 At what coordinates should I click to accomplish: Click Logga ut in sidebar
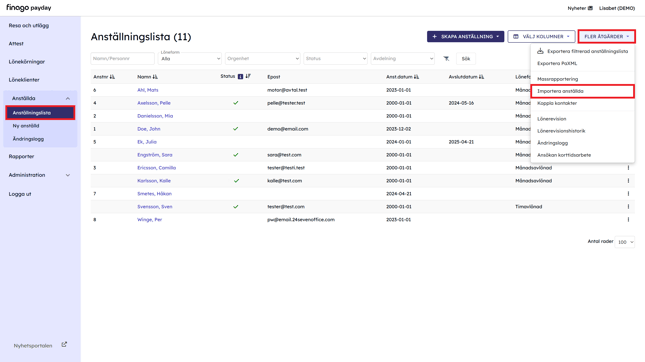click(x=20, y=194)
